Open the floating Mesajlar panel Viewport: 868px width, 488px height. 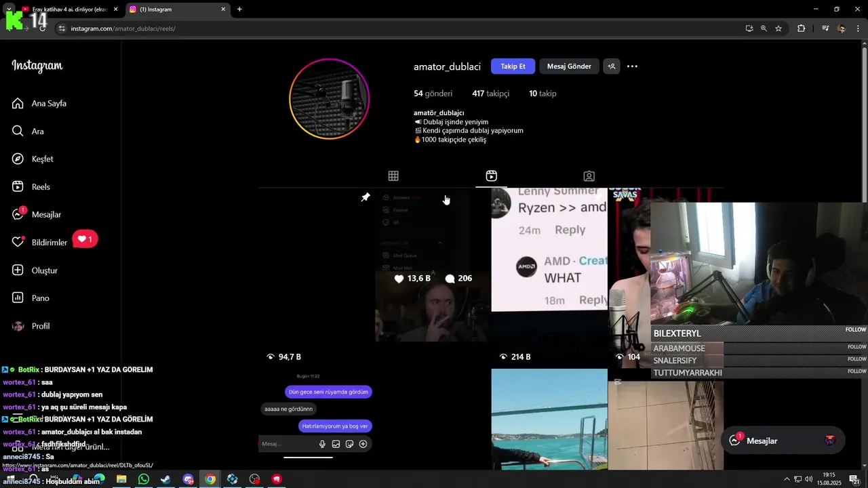click(782, 441)
